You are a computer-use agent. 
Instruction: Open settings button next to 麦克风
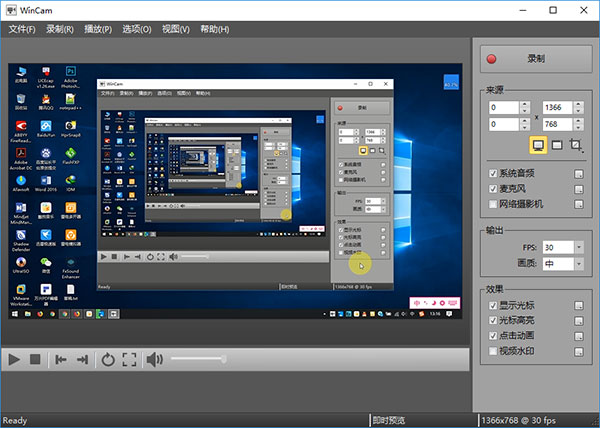coord(578,188)
